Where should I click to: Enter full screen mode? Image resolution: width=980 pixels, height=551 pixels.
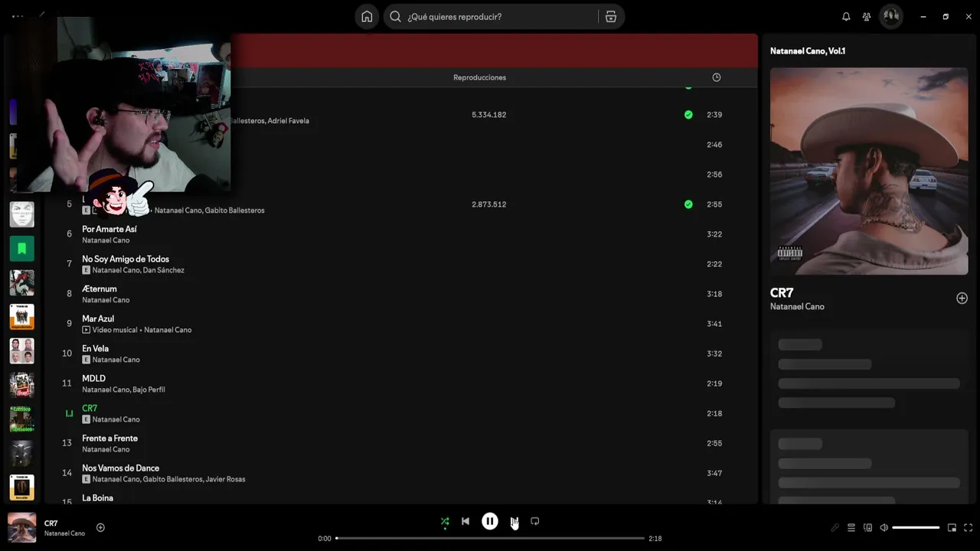[x=968, y=527]
